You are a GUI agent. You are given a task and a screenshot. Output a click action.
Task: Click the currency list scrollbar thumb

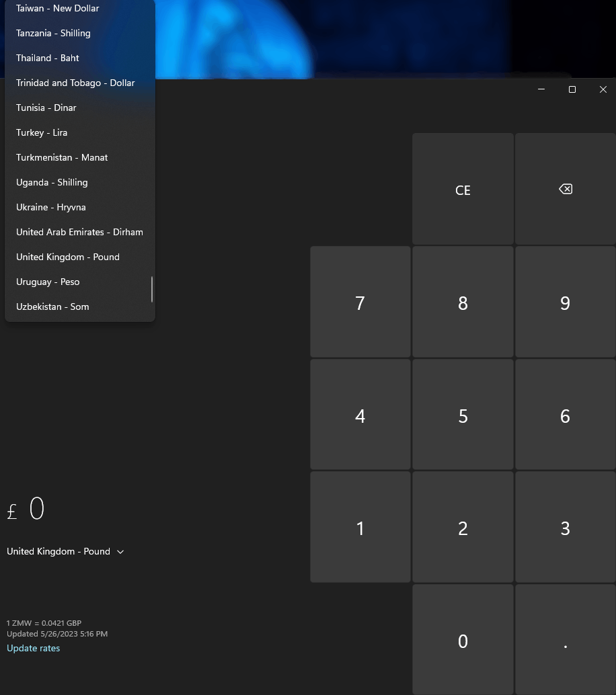[x=152, y=290]
